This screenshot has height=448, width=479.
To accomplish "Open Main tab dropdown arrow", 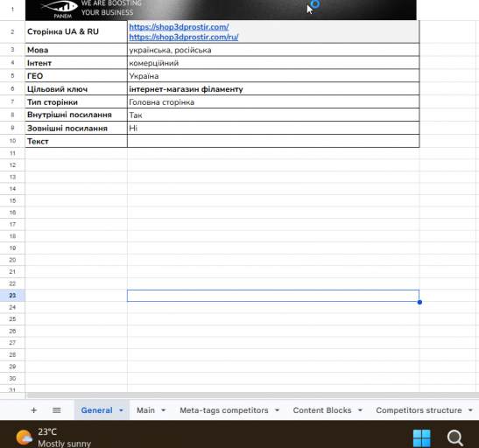I will point(163,410).
